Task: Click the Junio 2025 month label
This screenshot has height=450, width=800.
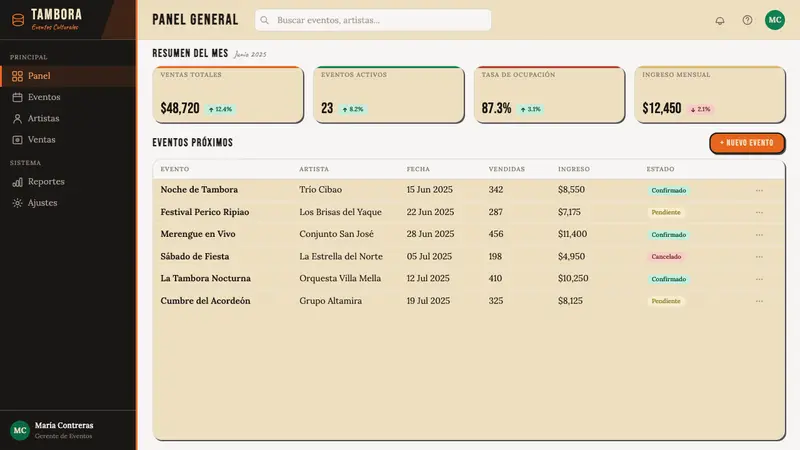Action: [250, 54]
